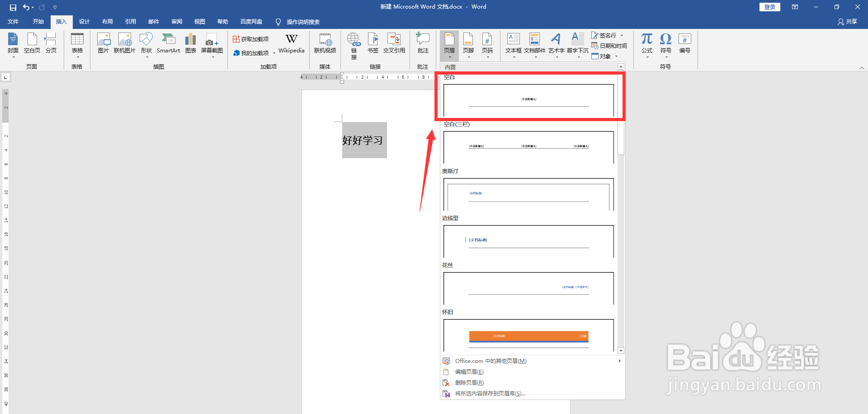The height and width of the screenshot is (414, 868).
Task: Switch to the References (引用) tab
Action: tap(131, 22)
